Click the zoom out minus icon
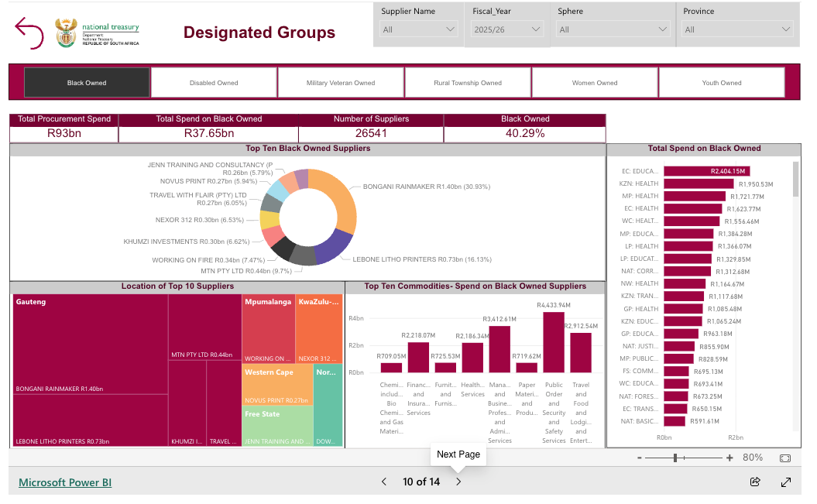 pos(639,458)
